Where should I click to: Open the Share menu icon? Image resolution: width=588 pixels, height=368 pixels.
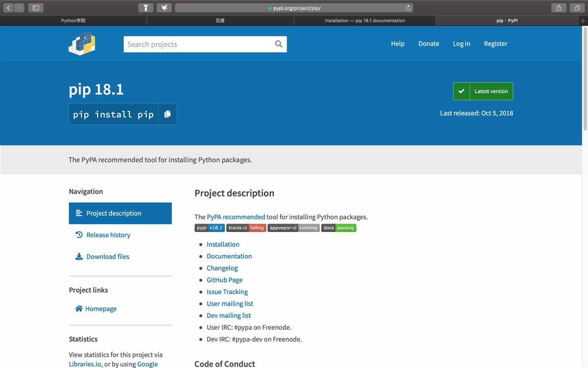click(x=559, y=8)
